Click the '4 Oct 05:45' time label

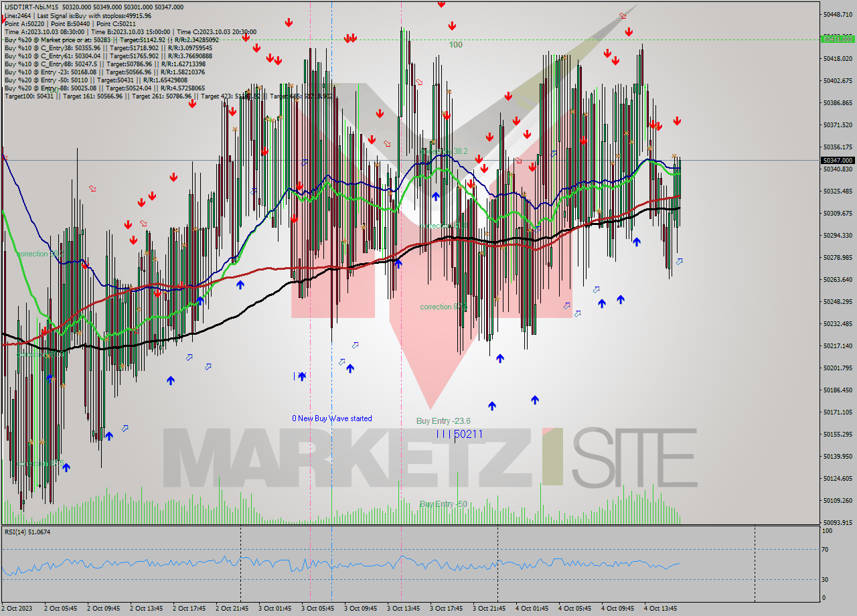[574, 609]
